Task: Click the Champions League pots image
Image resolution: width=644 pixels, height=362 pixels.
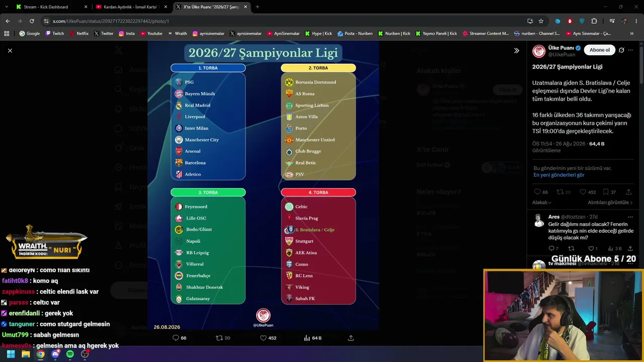Action: click(263, 185)
